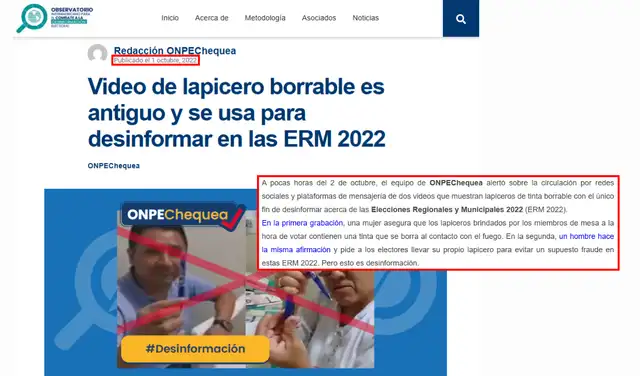Click the Observatorio magnifier logo
This screenshot has height=376, width=640.
tap(32, 18)
